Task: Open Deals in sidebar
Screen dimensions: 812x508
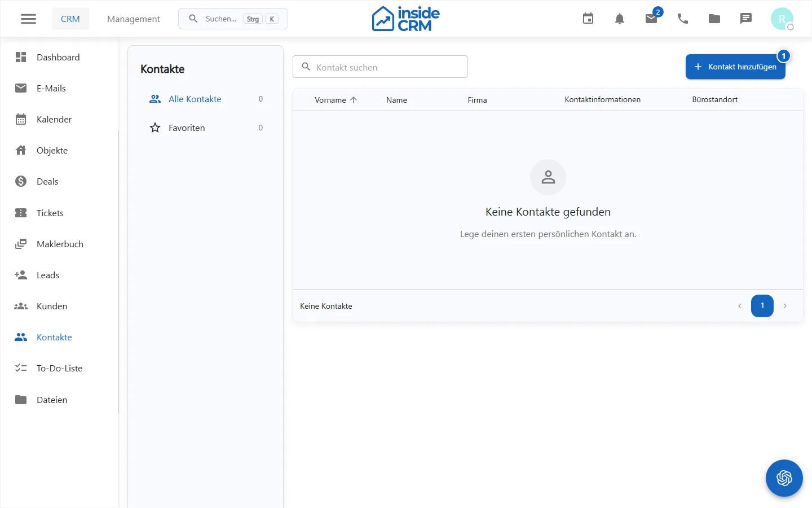Action: [59, 181]
